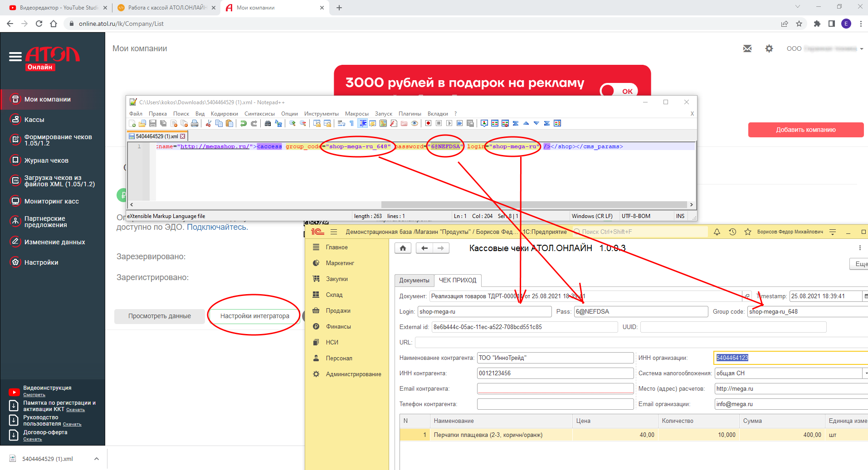Click the back arrow in 1C navigation
This screenshot has width=868, height=470.
click(x=424, y=248)
